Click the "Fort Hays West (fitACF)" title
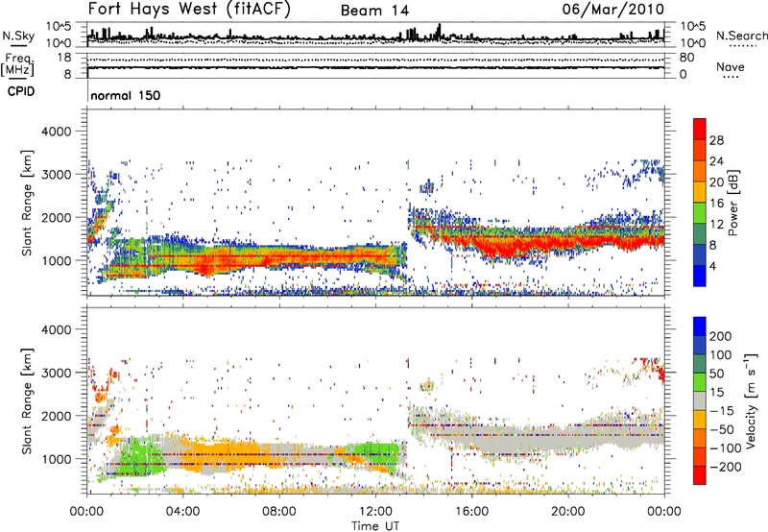768x532 pixels. click(189, 9)
